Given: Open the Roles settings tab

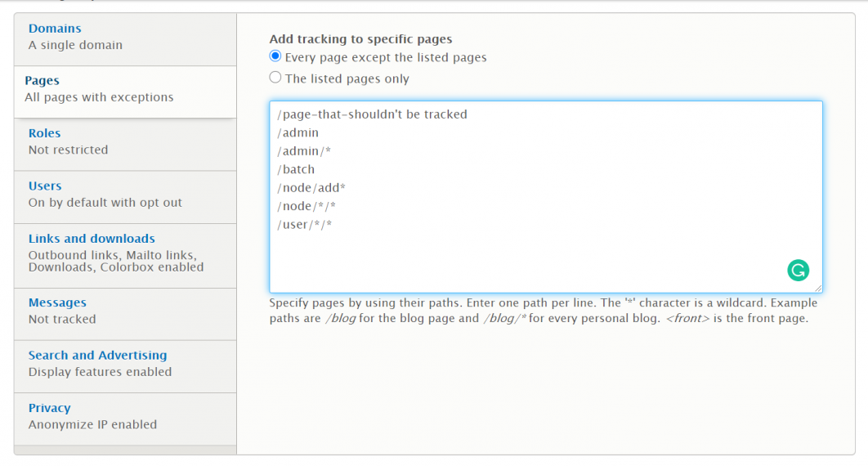Looking at the screenshot, I should 44,133.
